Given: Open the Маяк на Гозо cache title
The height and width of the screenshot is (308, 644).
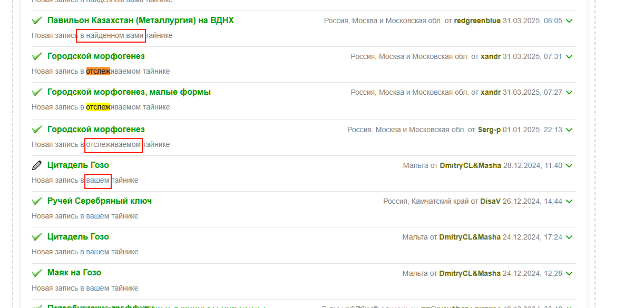Looking at the screenshot, I should click(x=74, y=272).
